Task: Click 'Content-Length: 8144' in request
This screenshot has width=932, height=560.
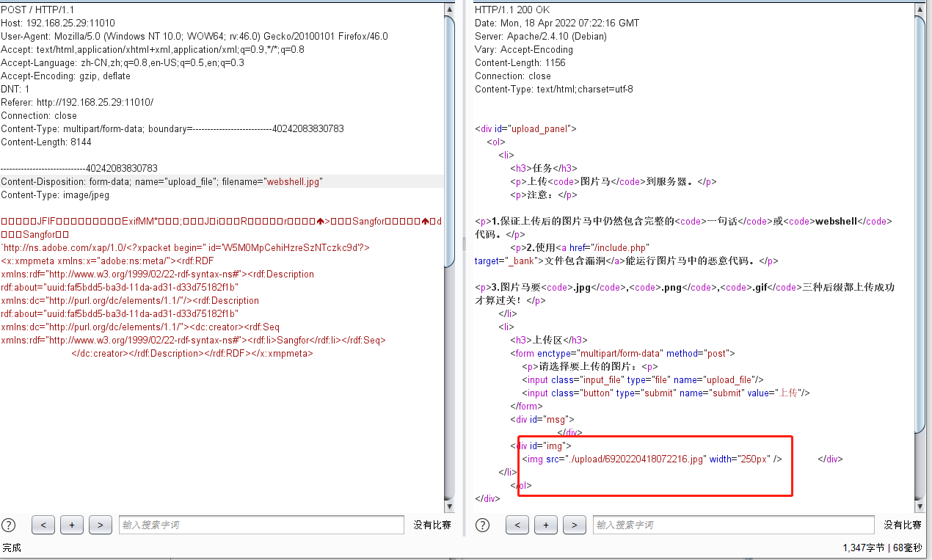Action: (46, 142)
